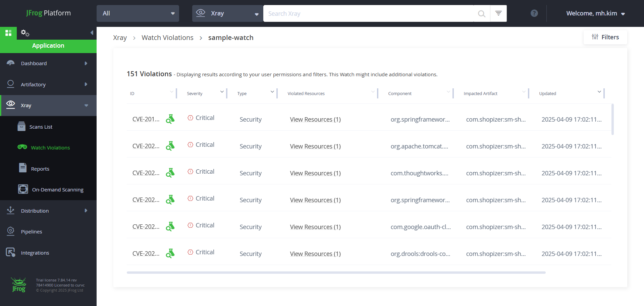Screen dimensions: 644x306
Task: Collapse the Xray submenu arrow
Action: (86, 105)
